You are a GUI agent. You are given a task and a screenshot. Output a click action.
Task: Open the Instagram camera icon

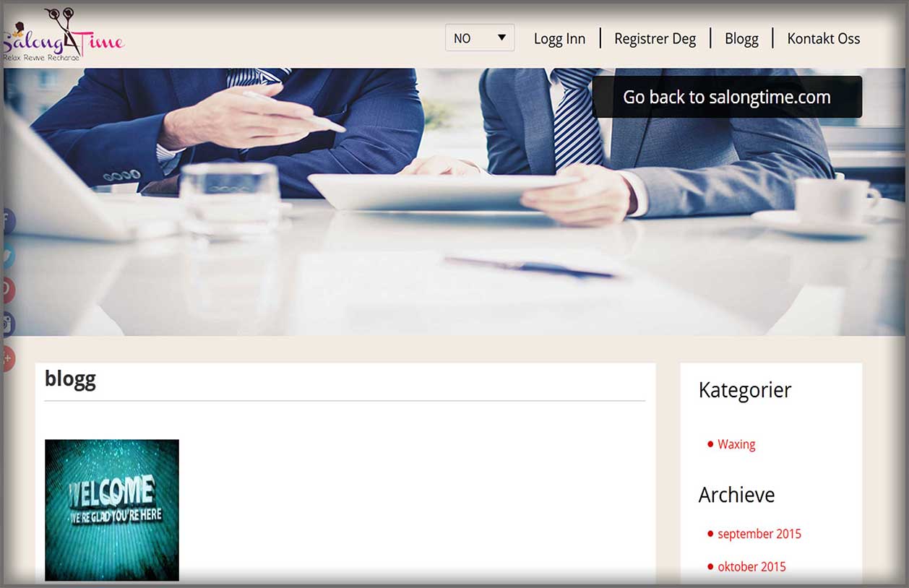[7, 324]
